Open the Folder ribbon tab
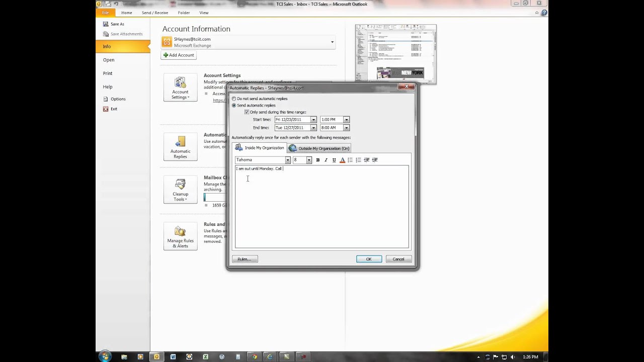 (x=184, y=13)
